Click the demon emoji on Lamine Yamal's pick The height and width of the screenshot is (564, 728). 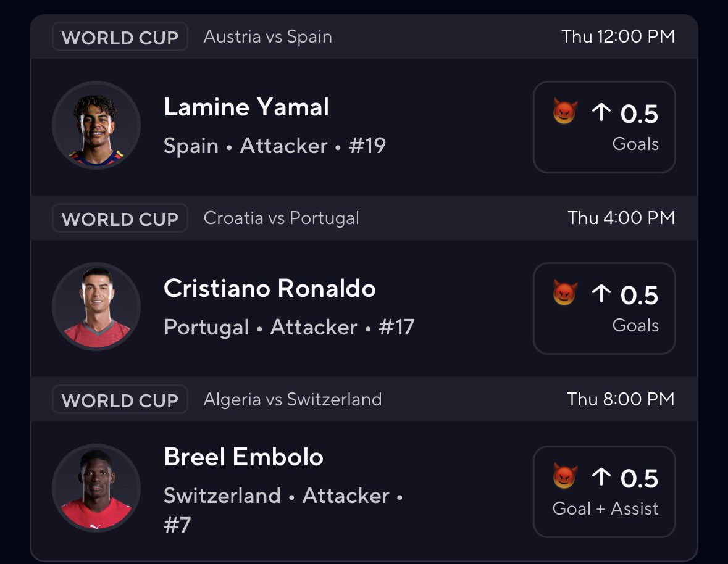[x=565, y=111]
